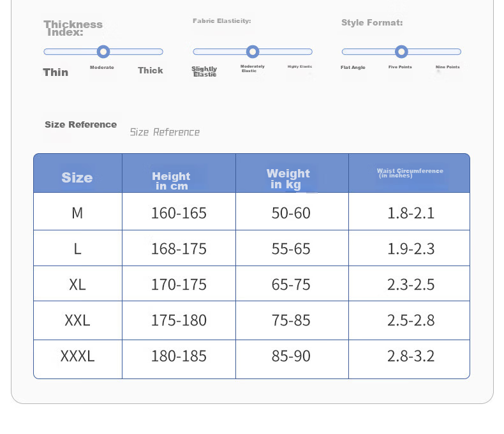The image size is (504, 434).
Task: Click the 'Nine Points' label
Action: tap(447, 67)
